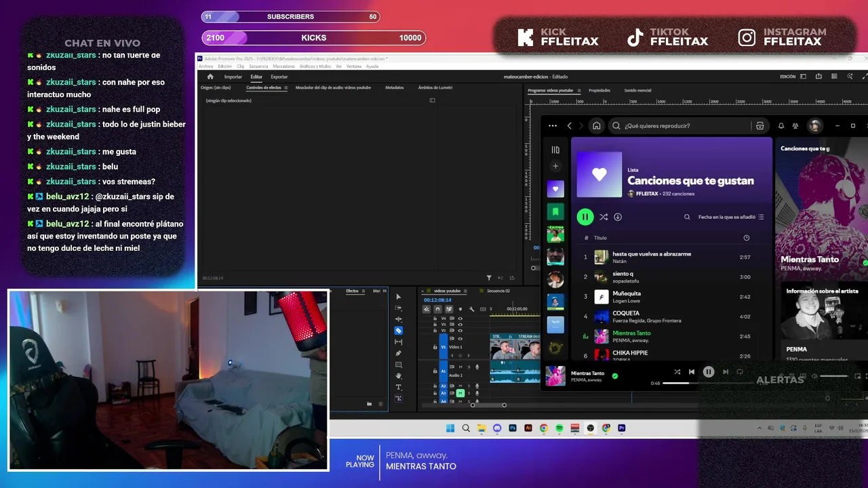The image size is (868, 488).
Task: Select the Pen tool in Premiere
Action: [399, 353]
